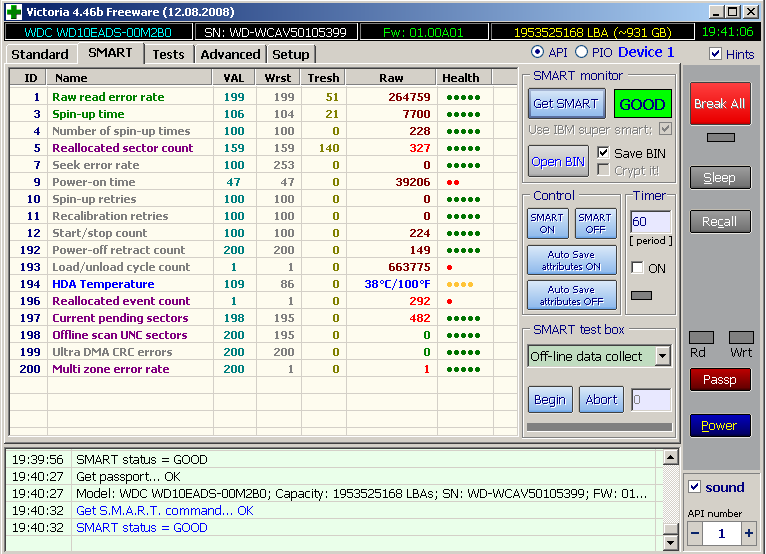Open a BIN file with Open BIN
Image resolution: width=766 pixels, height=554 pixels.
(x=558, y=162)
